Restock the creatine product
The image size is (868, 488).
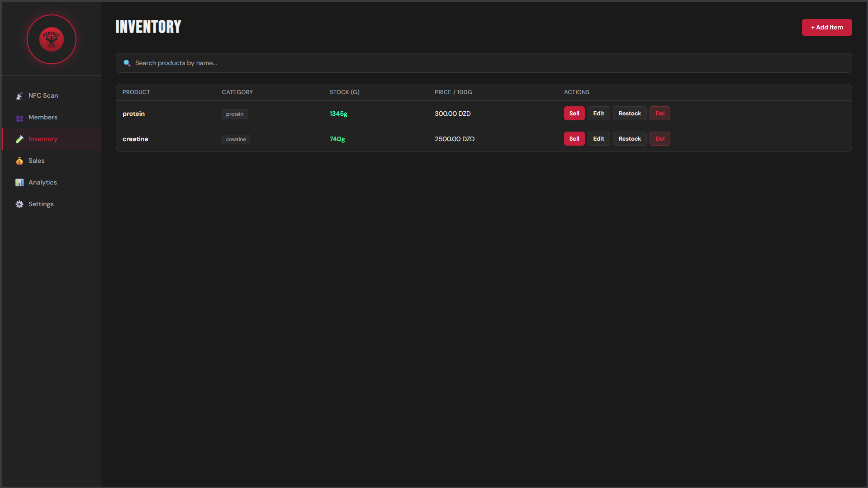pos(630,139)
